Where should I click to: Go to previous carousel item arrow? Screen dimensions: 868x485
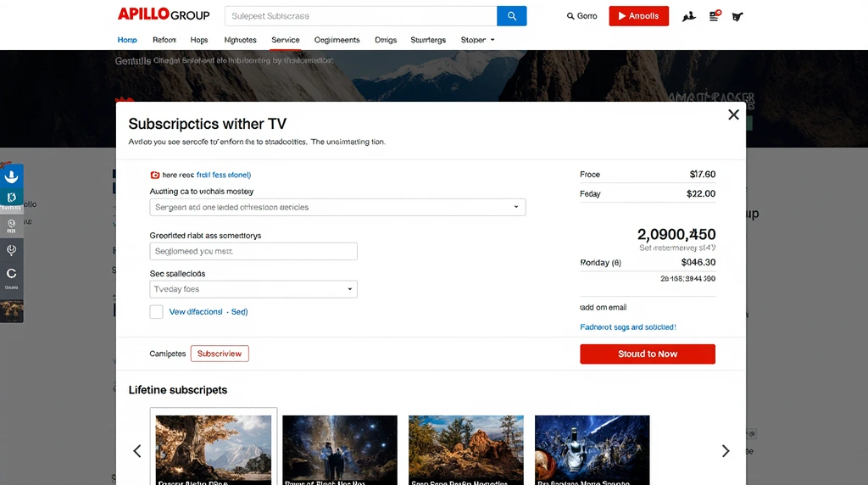coord(137,451)
